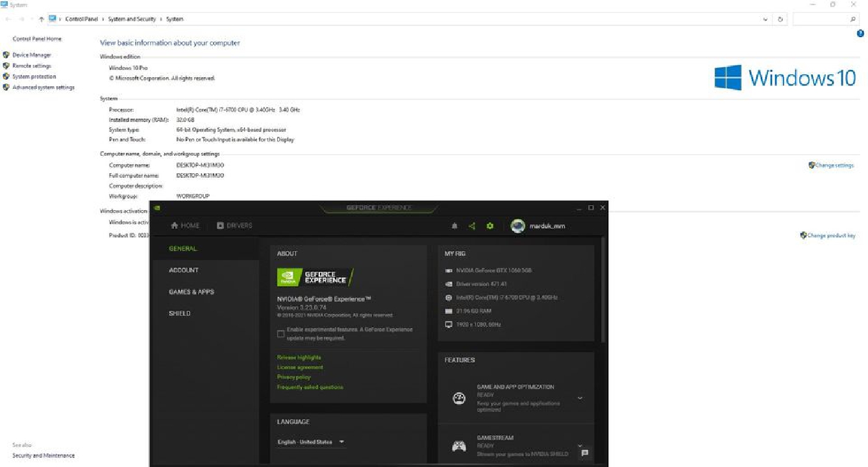868x467 pixels.
Task: Go to Control Panel Home
Action: (x=37, y=39)
